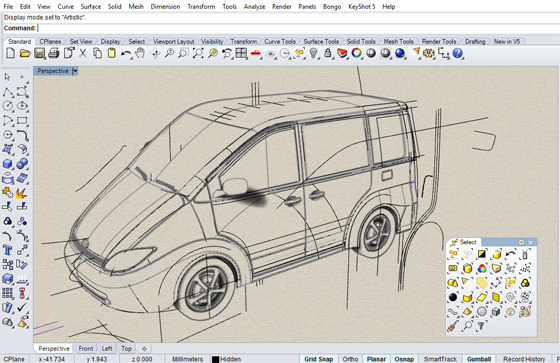
Task: Click the red car icon in the toolbar
Action: pos(255,54)
